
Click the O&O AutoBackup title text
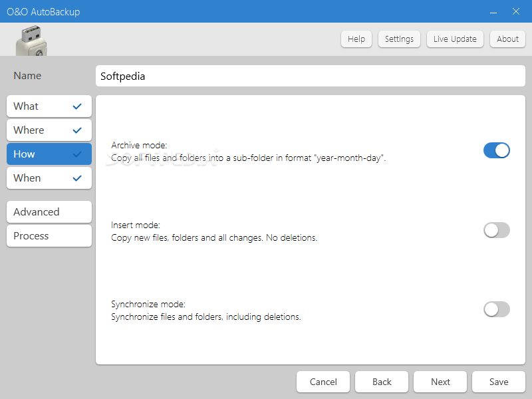pyautogui.click(x=43, y=12)
